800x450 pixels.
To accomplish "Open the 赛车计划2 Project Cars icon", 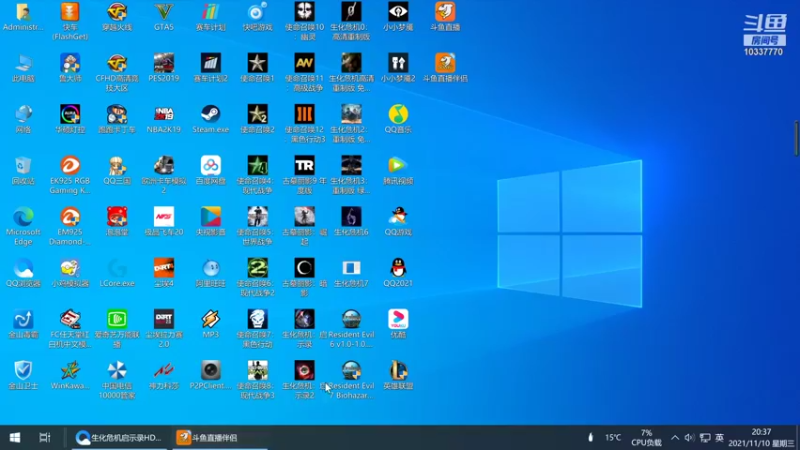I will [211, 68].
